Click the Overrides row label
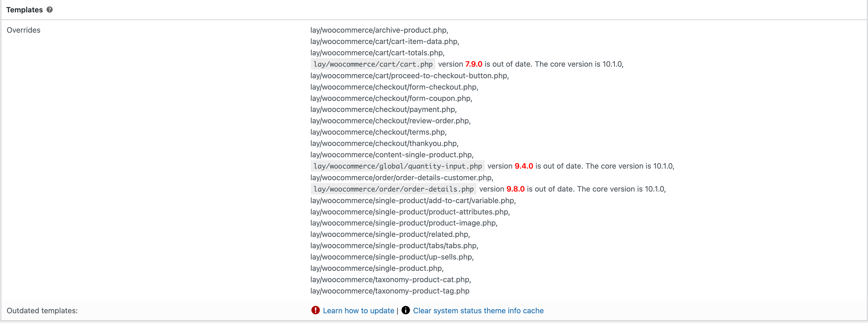Screen dimensions: 868x323 coord(23,30)
